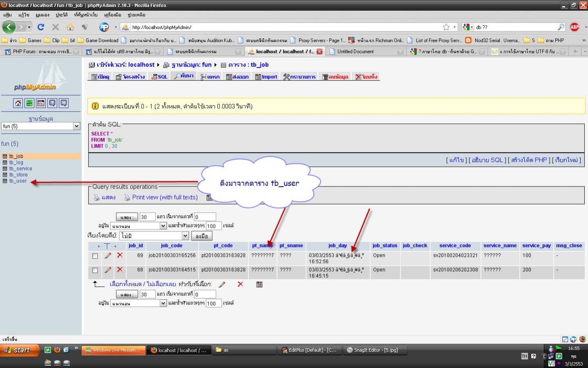Click the Firefox home toolbar icon

pyautogui.click(x=70, y=27)
